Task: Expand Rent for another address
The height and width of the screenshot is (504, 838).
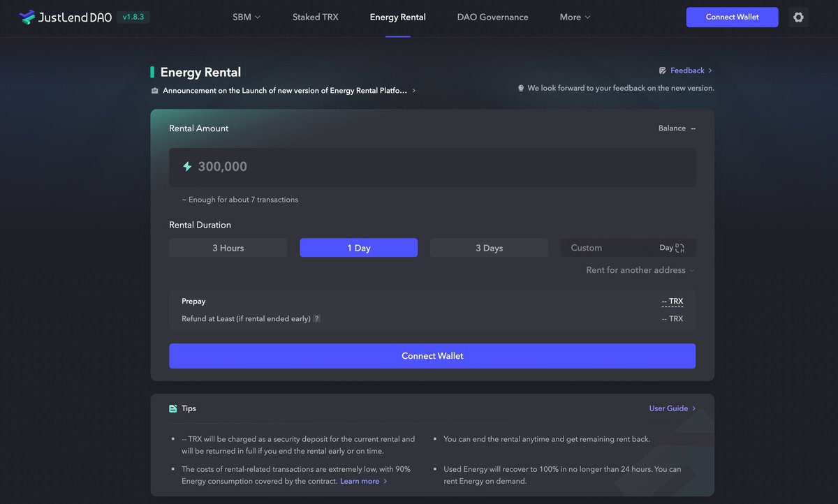Action: (640, 270)
